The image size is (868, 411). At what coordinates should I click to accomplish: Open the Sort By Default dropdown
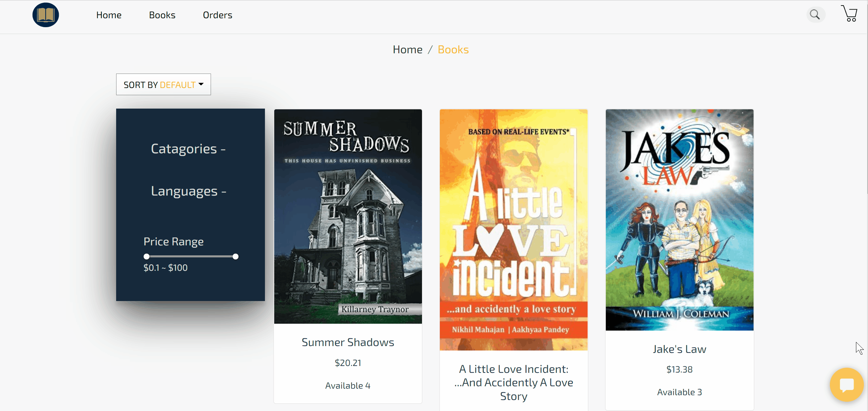pyautogui.click(x=164, y=85)
